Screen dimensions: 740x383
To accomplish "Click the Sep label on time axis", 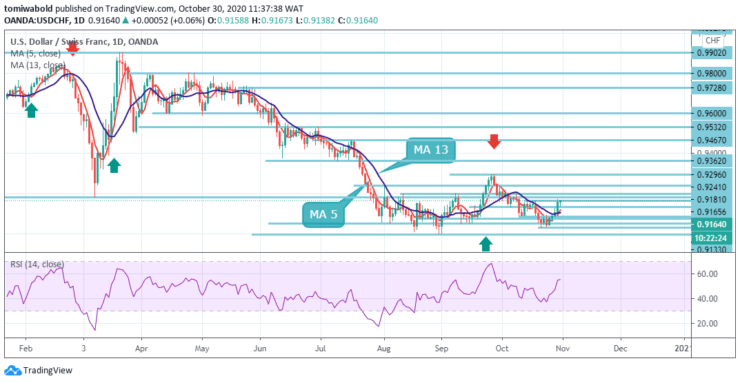I will click(442, 348).
